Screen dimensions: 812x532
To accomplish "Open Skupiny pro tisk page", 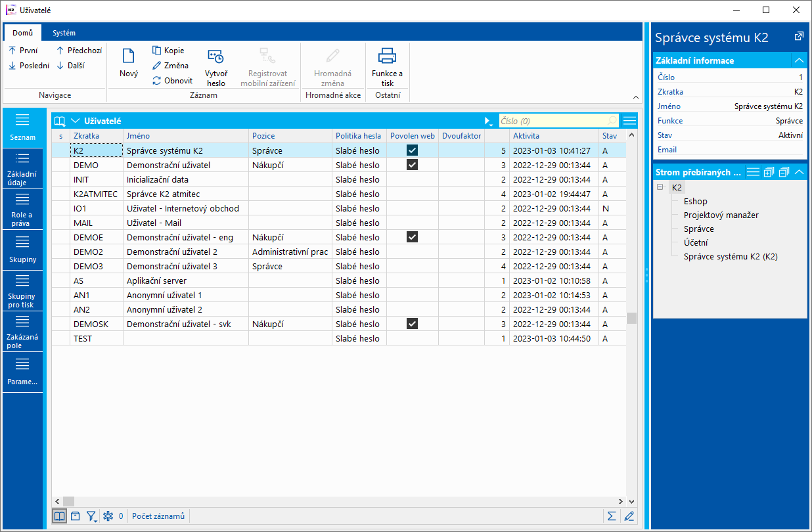I will click(23, 291).
